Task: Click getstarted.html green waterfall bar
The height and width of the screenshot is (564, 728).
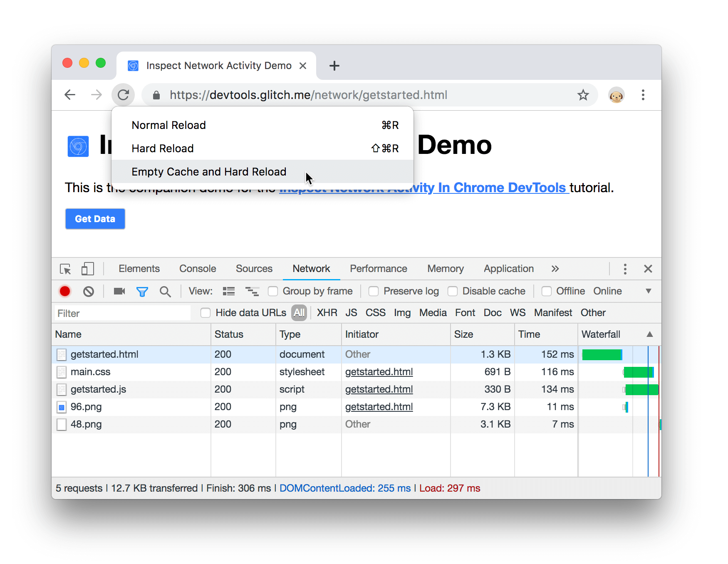Action: click(x=602, y=355)
